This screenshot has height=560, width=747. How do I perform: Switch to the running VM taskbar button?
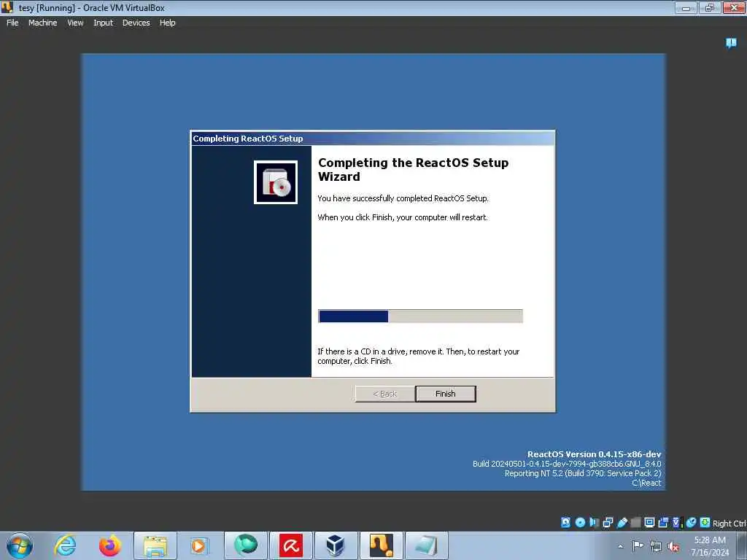pyautogui.click(x=381, y=545)
